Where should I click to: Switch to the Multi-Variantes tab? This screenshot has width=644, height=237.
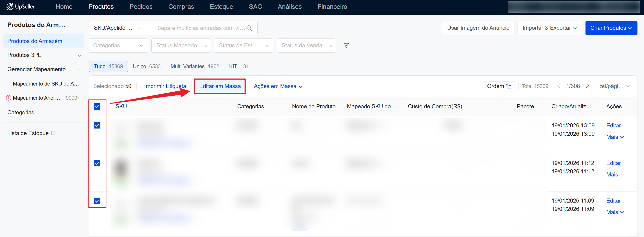pyautogui.click(x=194, y=66)
